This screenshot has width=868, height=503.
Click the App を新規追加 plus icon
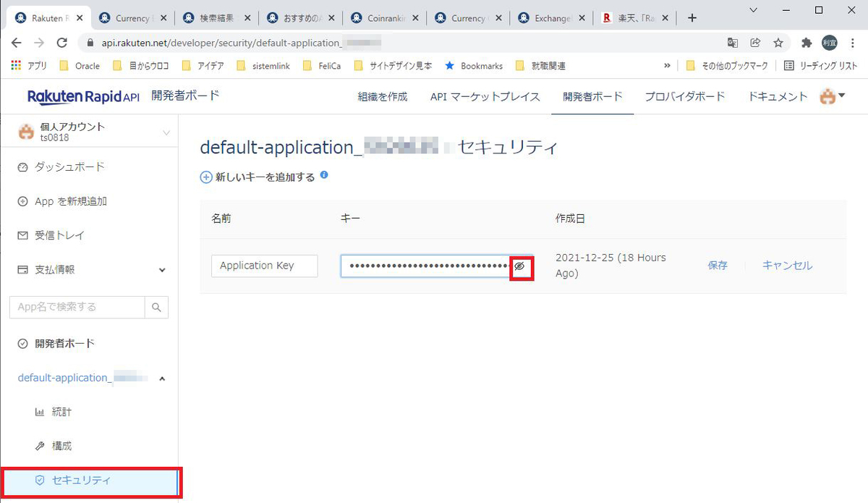tap(23, 201)
